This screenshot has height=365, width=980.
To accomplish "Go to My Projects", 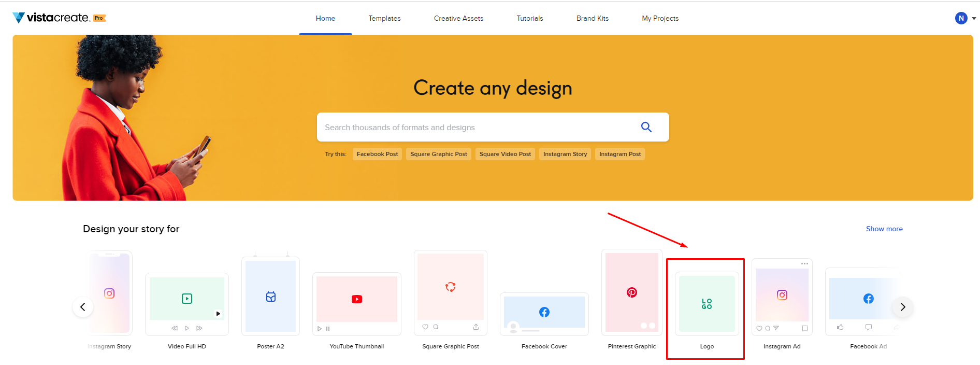I will point(660,18).
